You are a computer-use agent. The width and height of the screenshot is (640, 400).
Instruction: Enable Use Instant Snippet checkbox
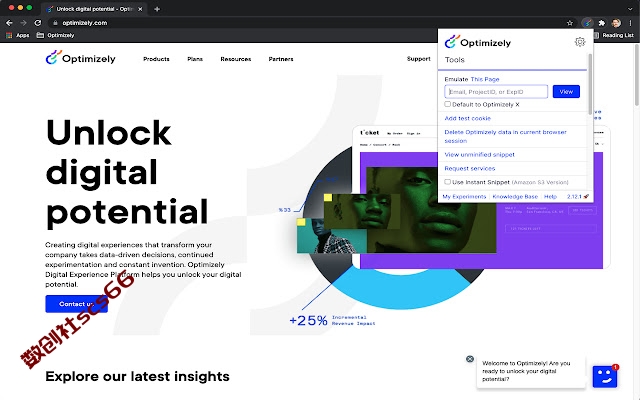coord(447,182)
